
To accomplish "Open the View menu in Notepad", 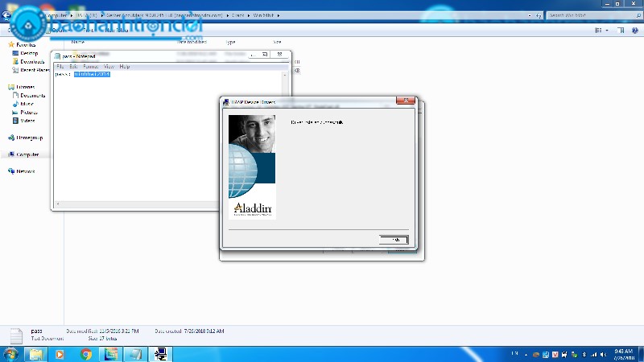I will pos(109,67).
